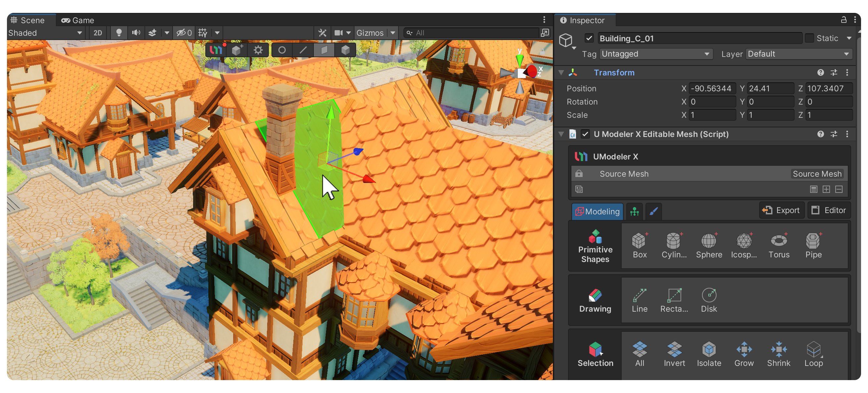Toggle Building_C_01 object active checkbox

pyautogui.click(x=589, y=38)
